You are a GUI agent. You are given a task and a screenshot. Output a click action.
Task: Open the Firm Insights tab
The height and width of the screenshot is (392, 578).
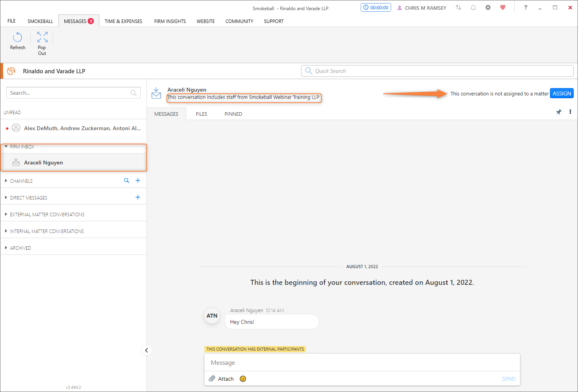(170, 21)
